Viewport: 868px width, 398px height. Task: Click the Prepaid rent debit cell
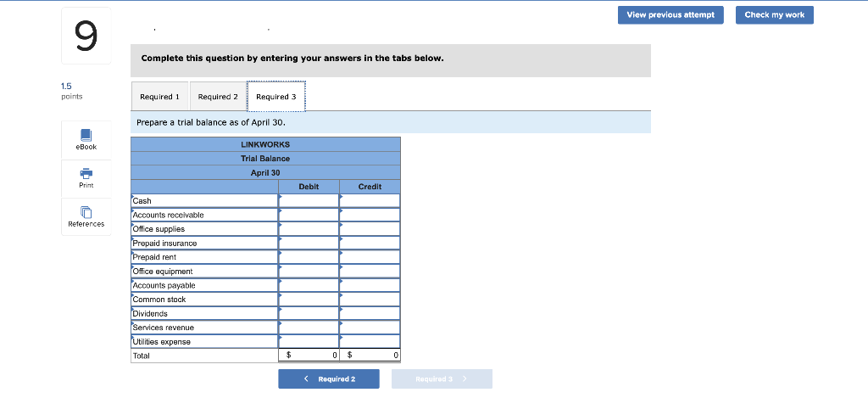(309, 257)
